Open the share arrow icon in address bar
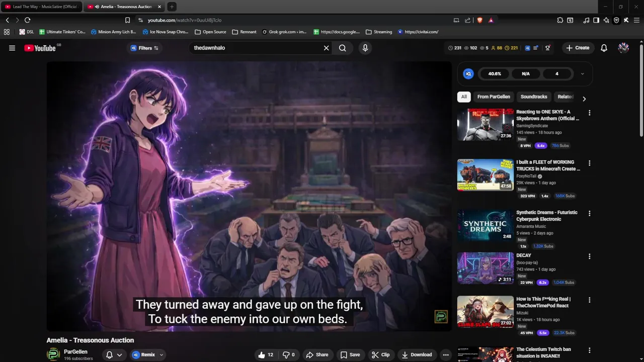The image size is (644, 362). (x=467, y=20)
